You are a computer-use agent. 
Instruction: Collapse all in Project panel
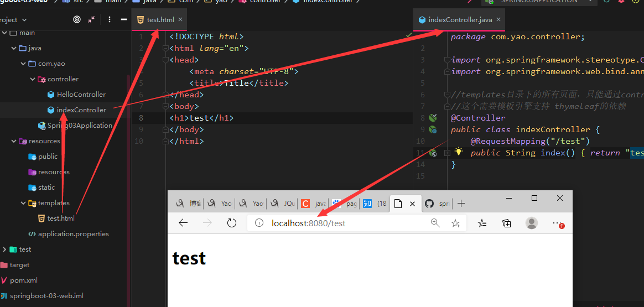click(x=91, y=19)
